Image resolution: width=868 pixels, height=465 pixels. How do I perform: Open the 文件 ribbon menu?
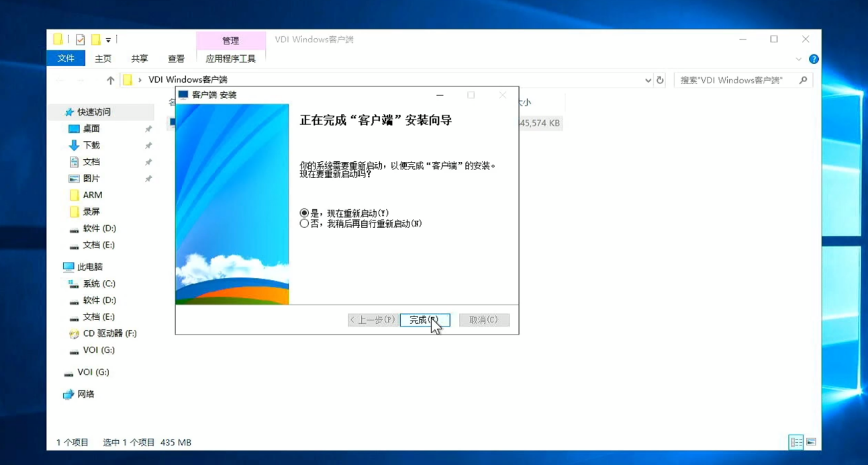66,58
